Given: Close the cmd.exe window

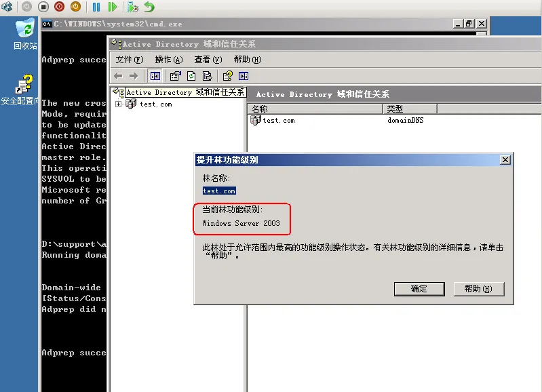Looking at the screenshot, I should [482, 24].
